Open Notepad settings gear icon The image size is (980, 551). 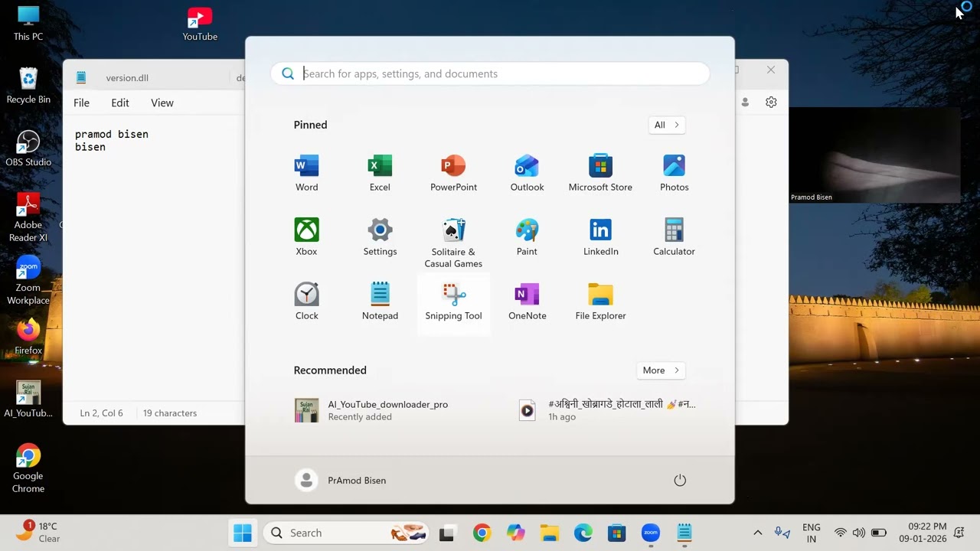coord(771,102)
